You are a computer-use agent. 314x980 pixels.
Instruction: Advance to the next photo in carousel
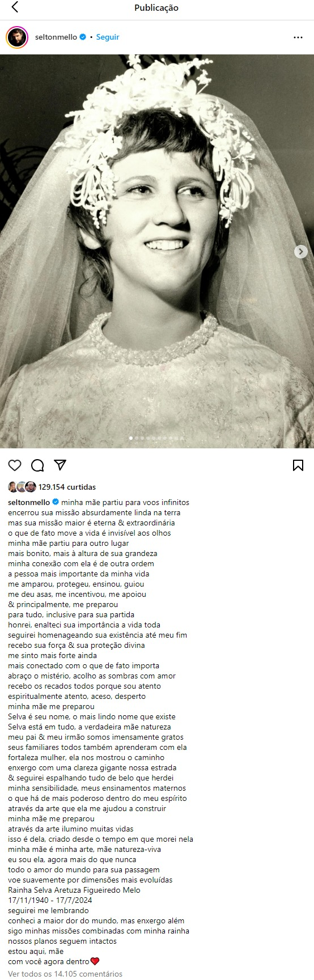(301, 251)
